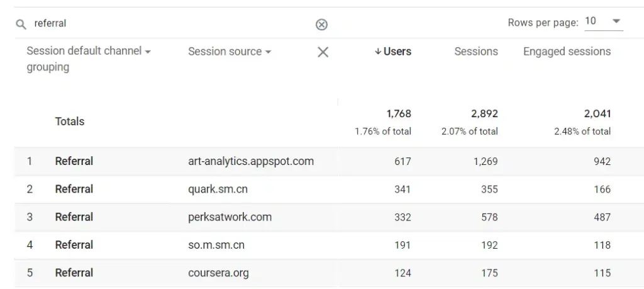Select the quark.sm.cn source row
This screenshot has height=289, width=644.
pos(220,189)
